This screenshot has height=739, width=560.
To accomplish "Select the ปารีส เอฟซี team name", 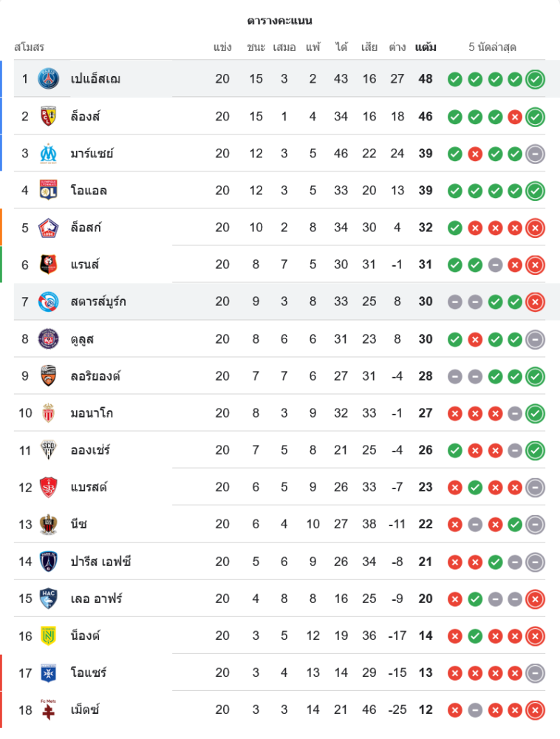I will [101, 562].
